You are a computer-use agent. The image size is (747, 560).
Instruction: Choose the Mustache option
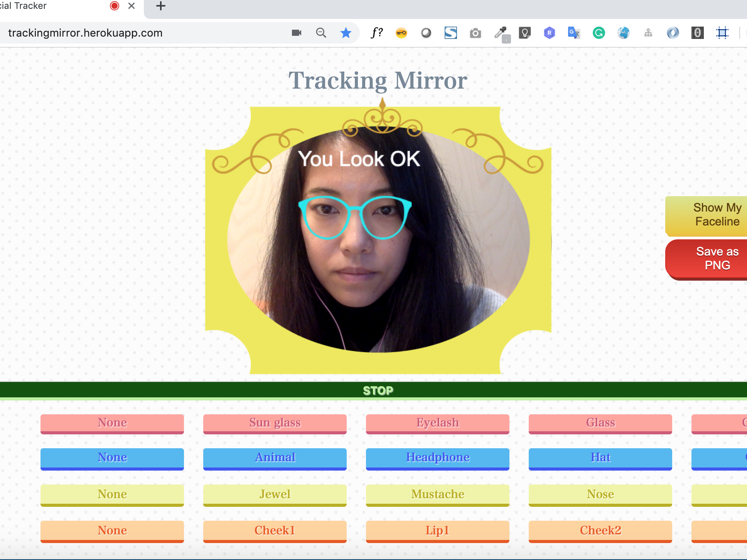tap(438, 495)
